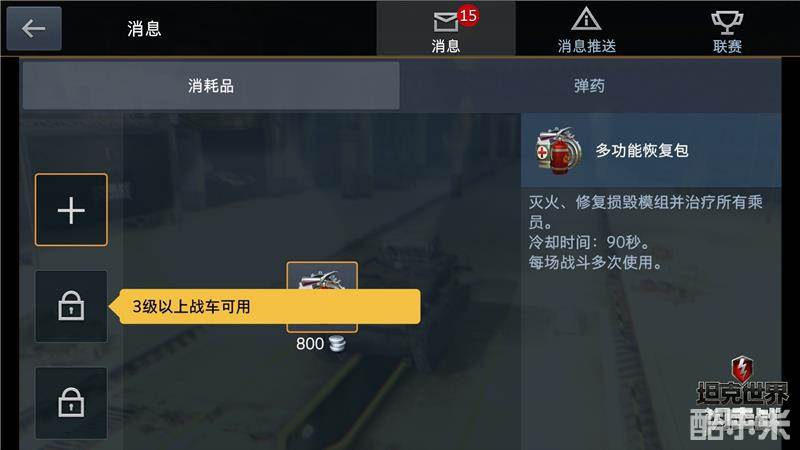The width and height of the screenshot is (800, 450).
Task: Go back using the left arrow button
Action: click(34, 28)
